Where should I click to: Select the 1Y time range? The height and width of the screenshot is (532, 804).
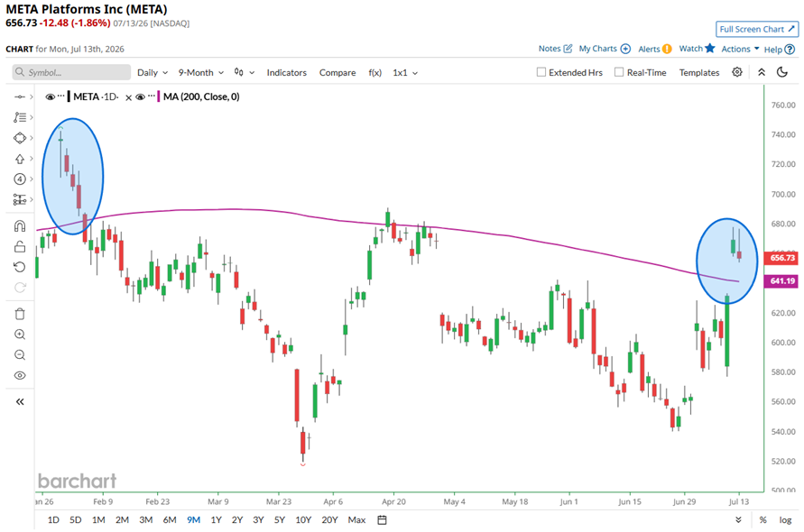point(216,519)
